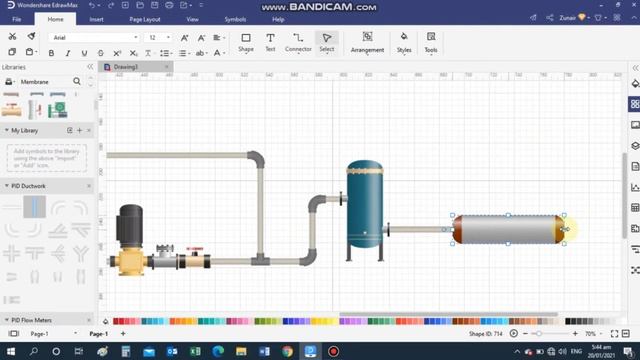The image size is (640, 360).
Task: Click the fit-to-page fullscreen icon in status bar
Action: 614,333
